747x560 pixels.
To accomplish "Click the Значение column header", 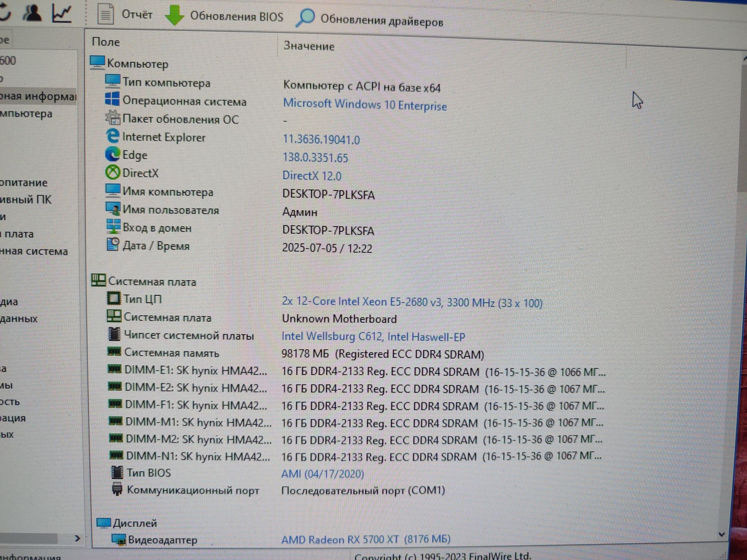I will (x=309, y=46).
